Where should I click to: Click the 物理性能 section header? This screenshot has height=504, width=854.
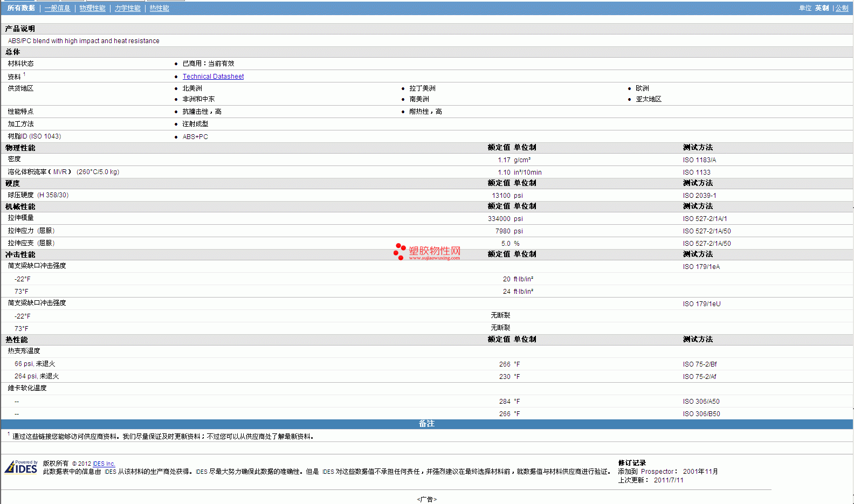click(x=20, y=148)
